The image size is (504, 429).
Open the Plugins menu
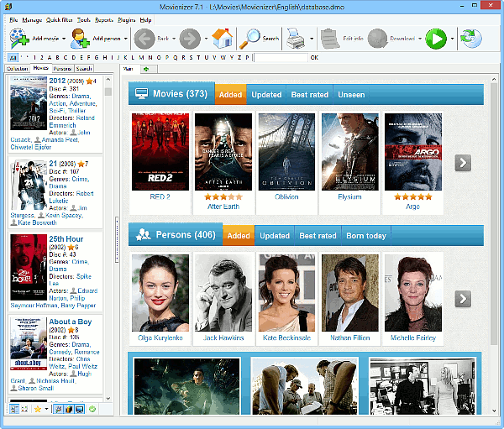[x=126, y=20]
